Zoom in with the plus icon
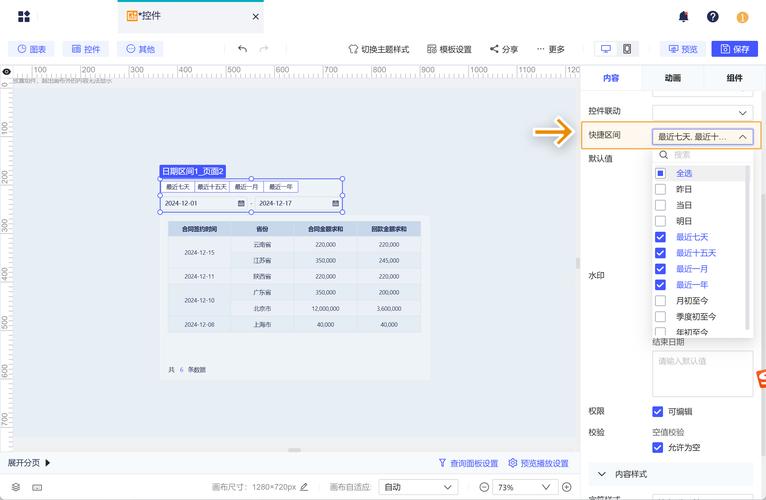Screen dimensions: 766x500 pos(567,487)
